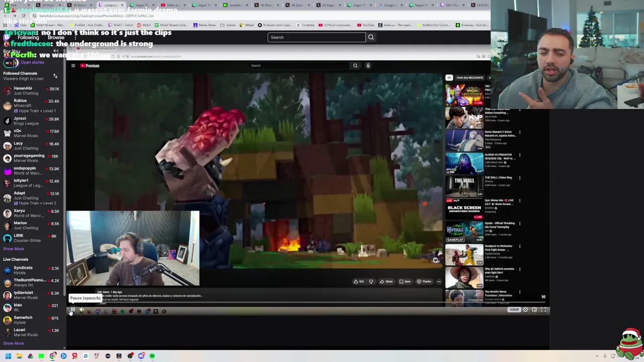Open Hytale gameplay video thumbnail
Image resolution: width=644 pixels, height=362 pixels.
(x=464, y=232)
